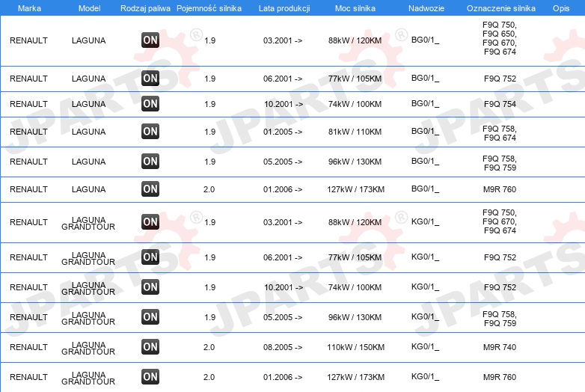Screen dimensions: 585x392
Task: Click ON icon for Grandtour 03.2001 row
Action: click(x=150, y=222)
